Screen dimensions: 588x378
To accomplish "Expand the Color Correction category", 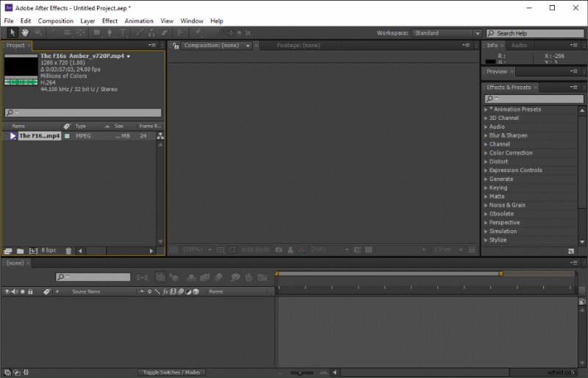I will 486,153.
